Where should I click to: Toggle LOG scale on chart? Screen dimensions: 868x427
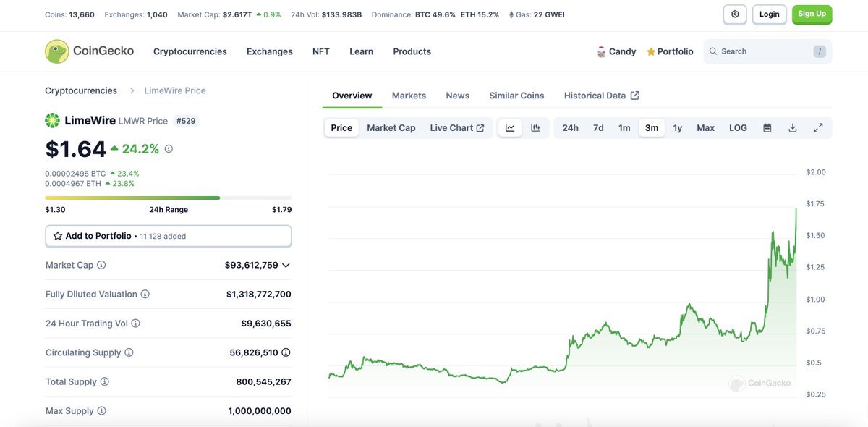(x=738, y=128)
